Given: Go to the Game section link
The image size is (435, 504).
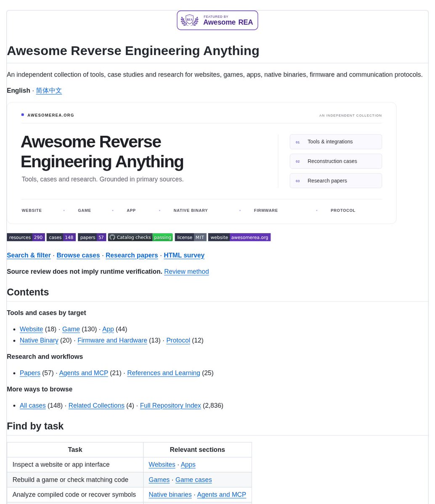Looking at the screenshot, I should 71,329.
